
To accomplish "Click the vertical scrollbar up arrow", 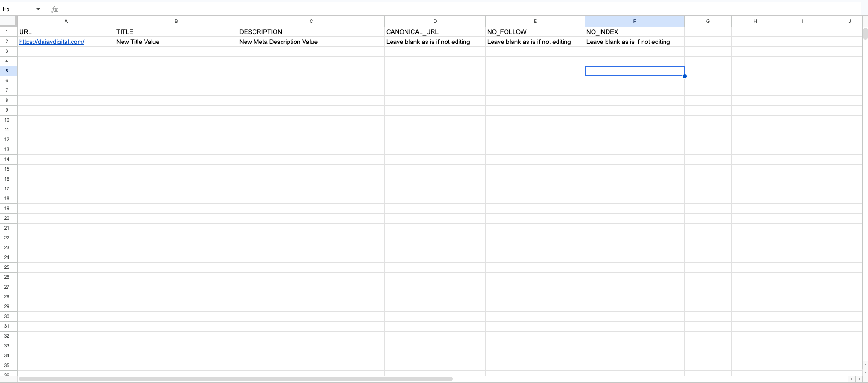I will (x=865, y=364).
